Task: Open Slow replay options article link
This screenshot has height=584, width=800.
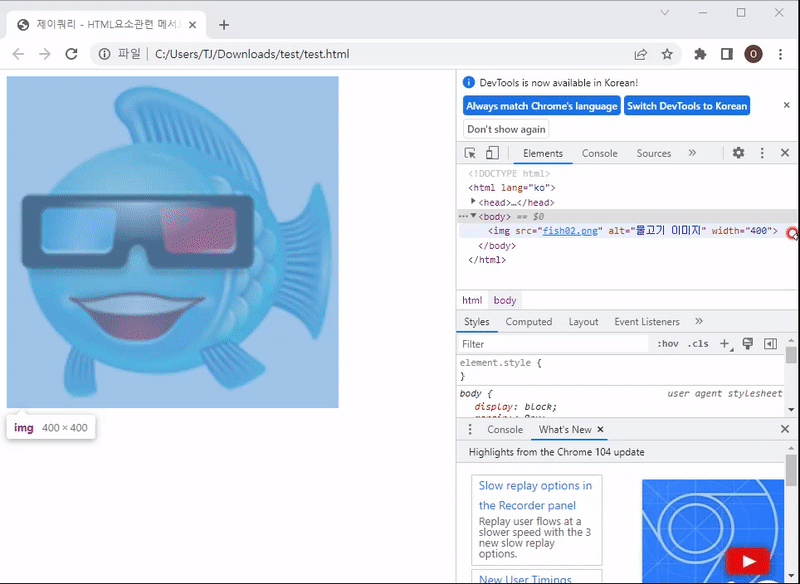Action: click(x=535, y=495)
